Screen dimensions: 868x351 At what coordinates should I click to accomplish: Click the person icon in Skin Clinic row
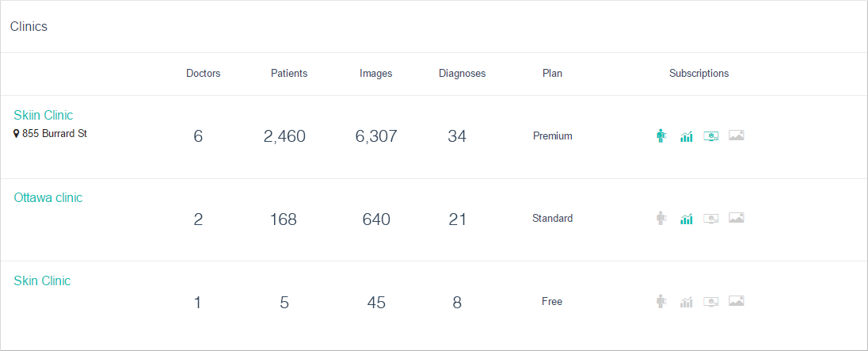click(661, 301)
